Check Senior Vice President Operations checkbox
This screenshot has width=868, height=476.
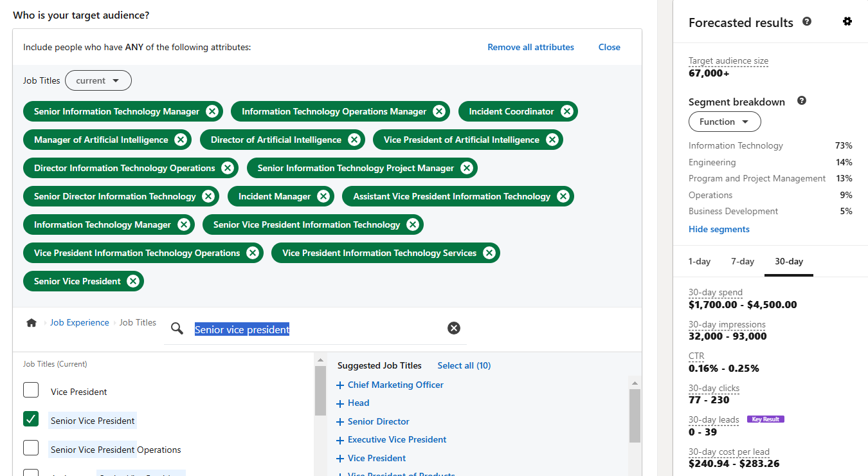[x=31, y=448]
